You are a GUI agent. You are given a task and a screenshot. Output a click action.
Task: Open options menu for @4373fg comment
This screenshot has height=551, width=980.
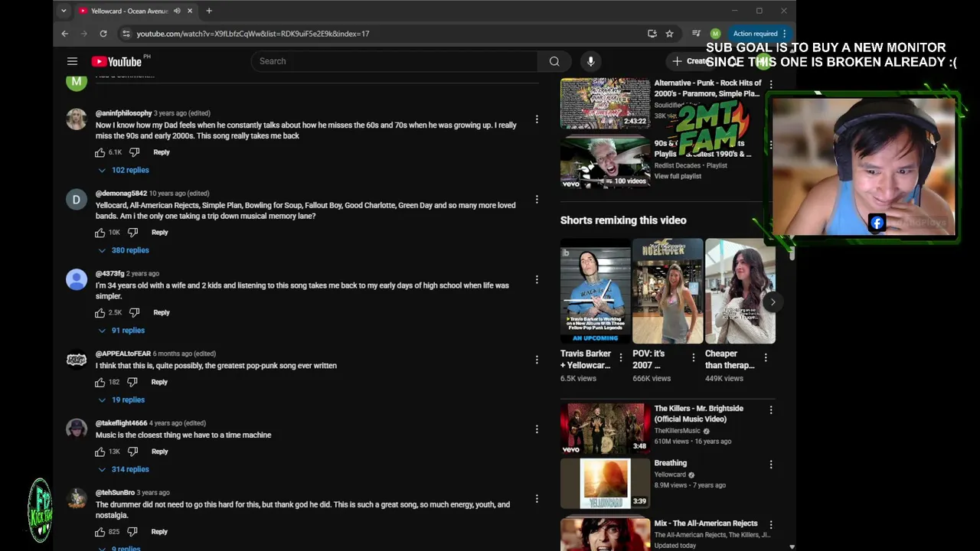point(537,280)
